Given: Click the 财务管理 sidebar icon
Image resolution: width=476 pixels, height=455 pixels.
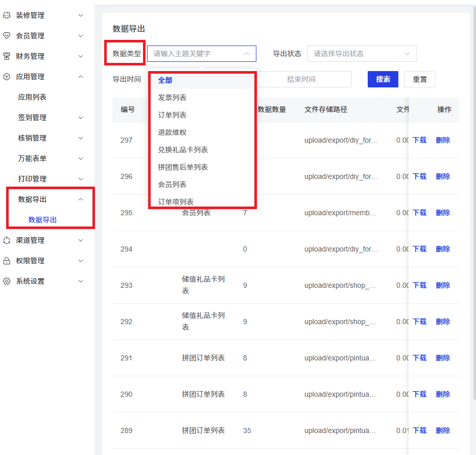Looking at the screenshot, I should click(7, 56).
